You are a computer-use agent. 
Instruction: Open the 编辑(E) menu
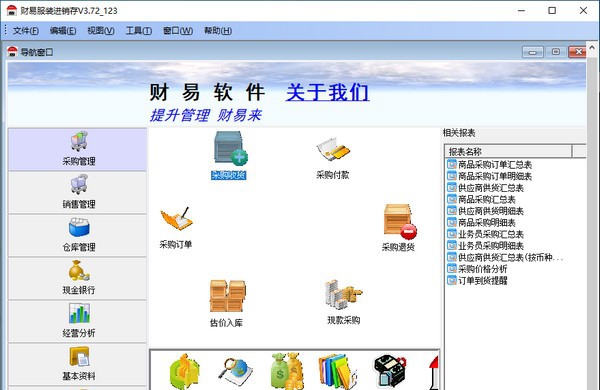pyautogui.click(x=63, y=31)
